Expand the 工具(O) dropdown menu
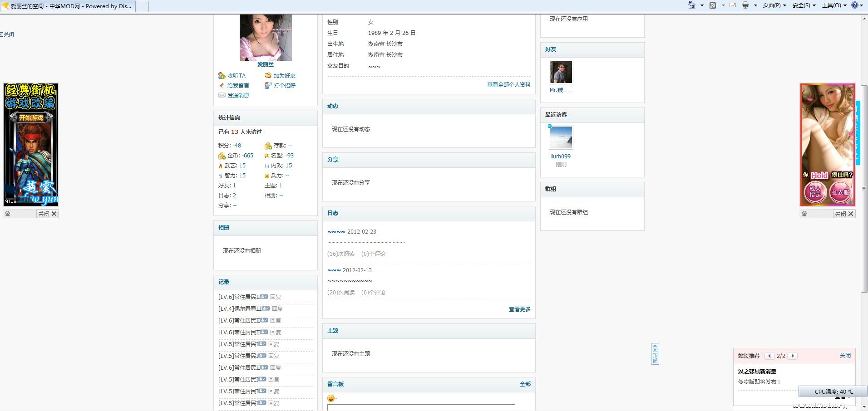 point(834,5)
